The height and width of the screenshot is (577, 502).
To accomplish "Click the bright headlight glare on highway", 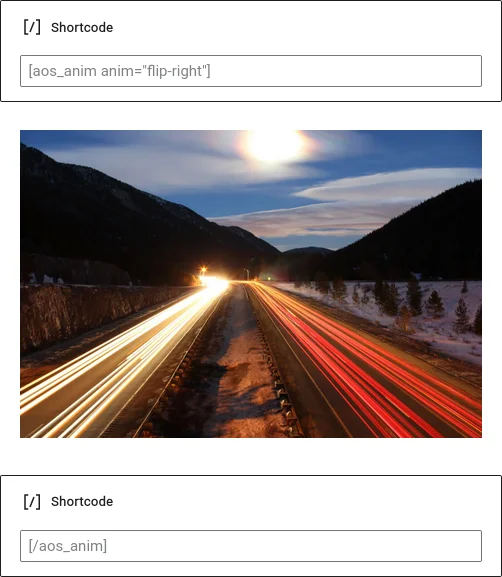I will point(213,283).
